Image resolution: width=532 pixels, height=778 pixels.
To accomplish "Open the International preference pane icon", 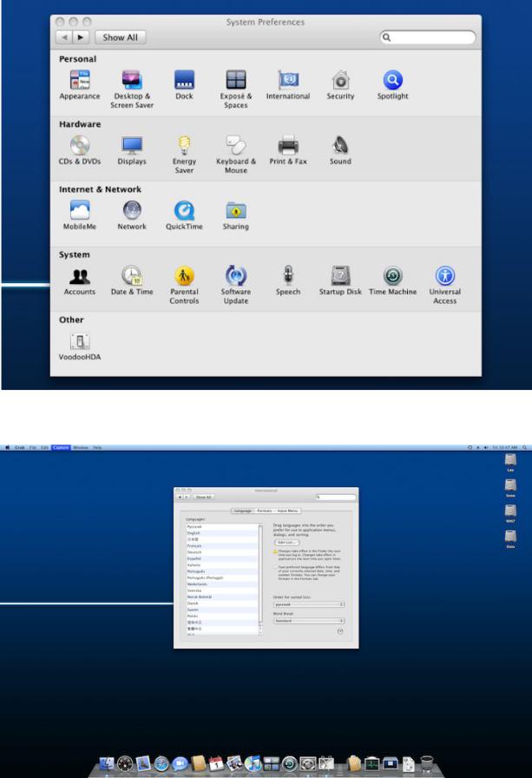I will coord(288,85).
